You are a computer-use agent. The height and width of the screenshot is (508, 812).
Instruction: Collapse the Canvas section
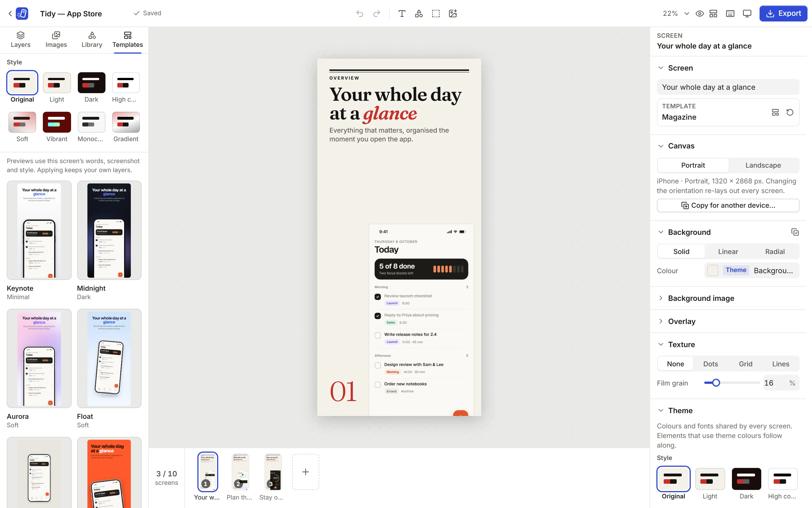pos(661,146)
